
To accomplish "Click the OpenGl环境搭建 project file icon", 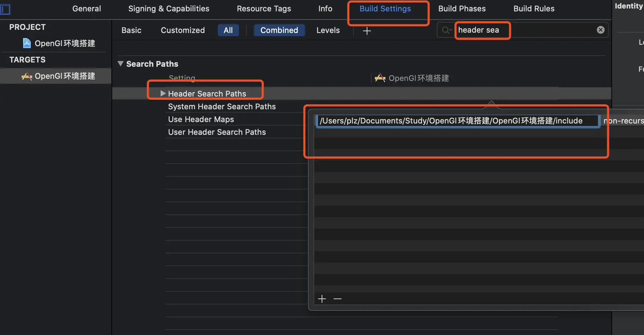I will [27, 43].
